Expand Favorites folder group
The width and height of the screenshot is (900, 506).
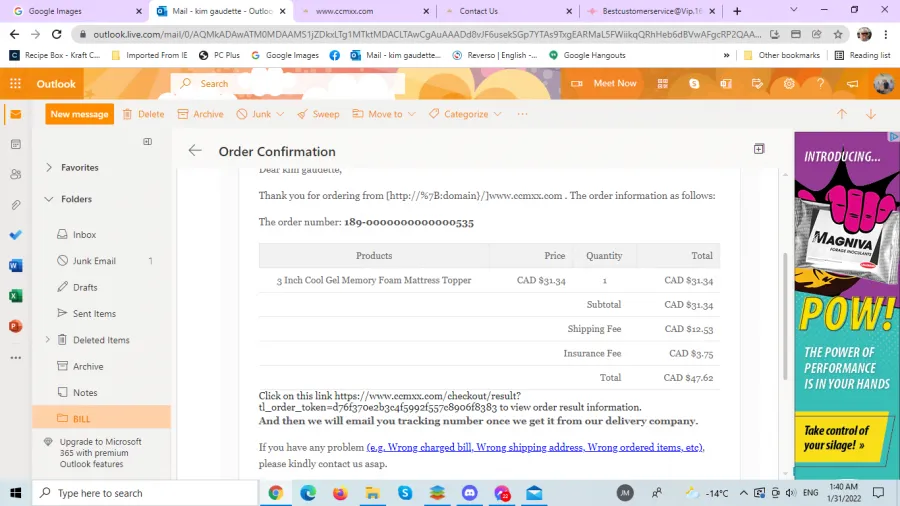49,168
